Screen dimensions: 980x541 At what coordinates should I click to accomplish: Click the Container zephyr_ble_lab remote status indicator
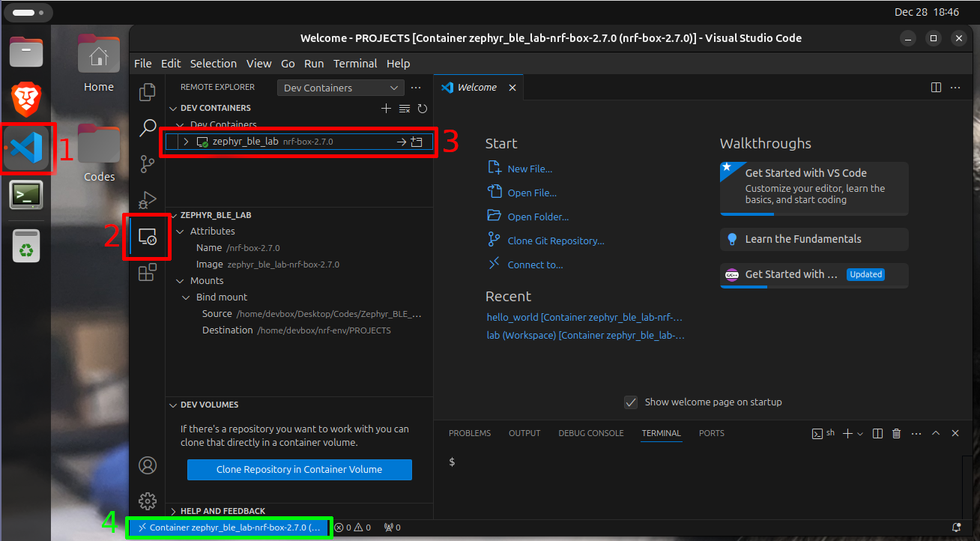tap(229, 528)
